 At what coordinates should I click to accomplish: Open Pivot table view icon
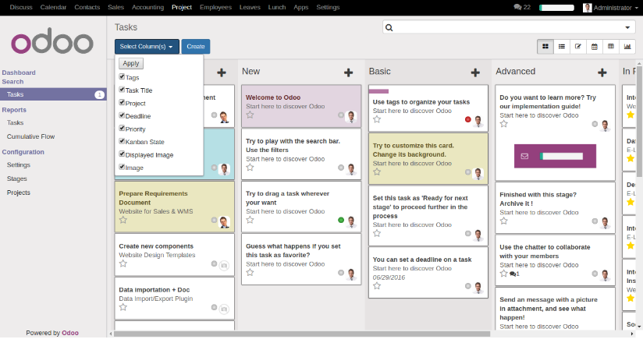[611, 47]
